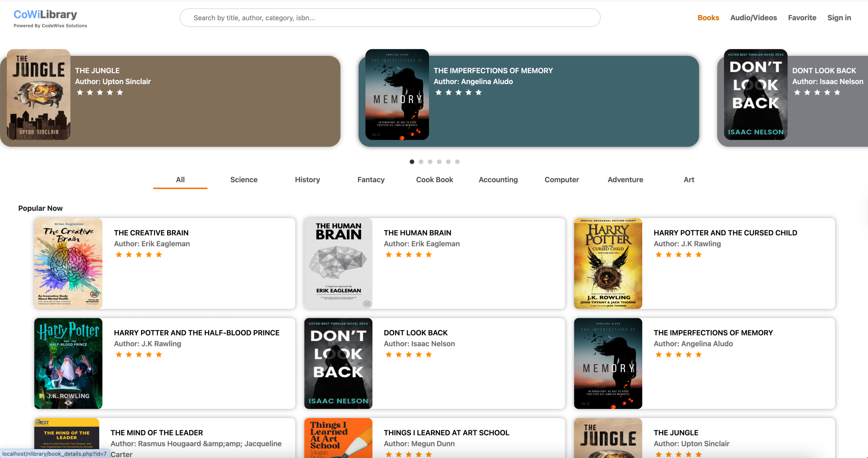Click the carousel's Imperfections of Memory title

(493, 71)
